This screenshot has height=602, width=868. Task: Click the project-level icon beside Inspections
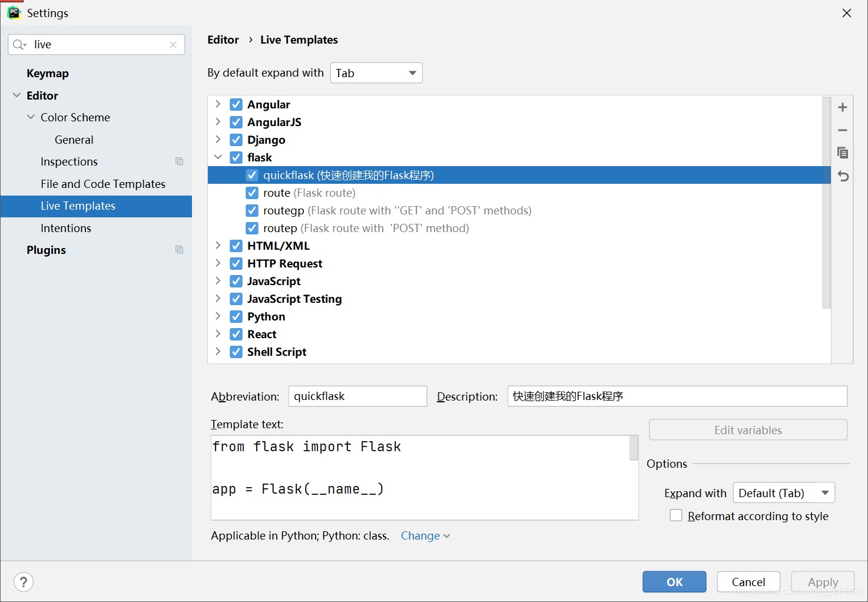[180, 161]
